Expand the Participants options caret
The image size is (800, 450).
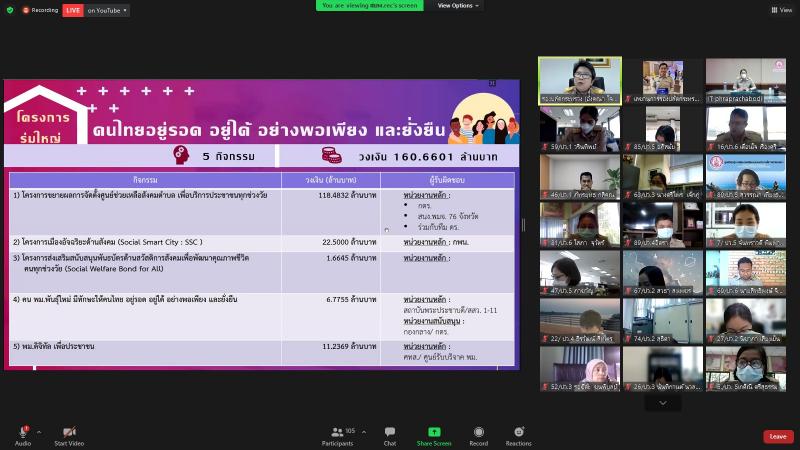click(364, 432)
